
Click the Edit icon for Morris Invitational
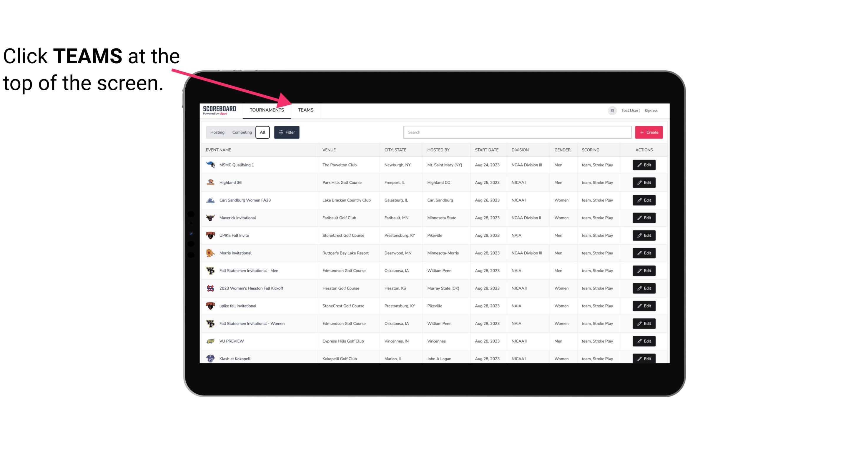pos(644,253)
